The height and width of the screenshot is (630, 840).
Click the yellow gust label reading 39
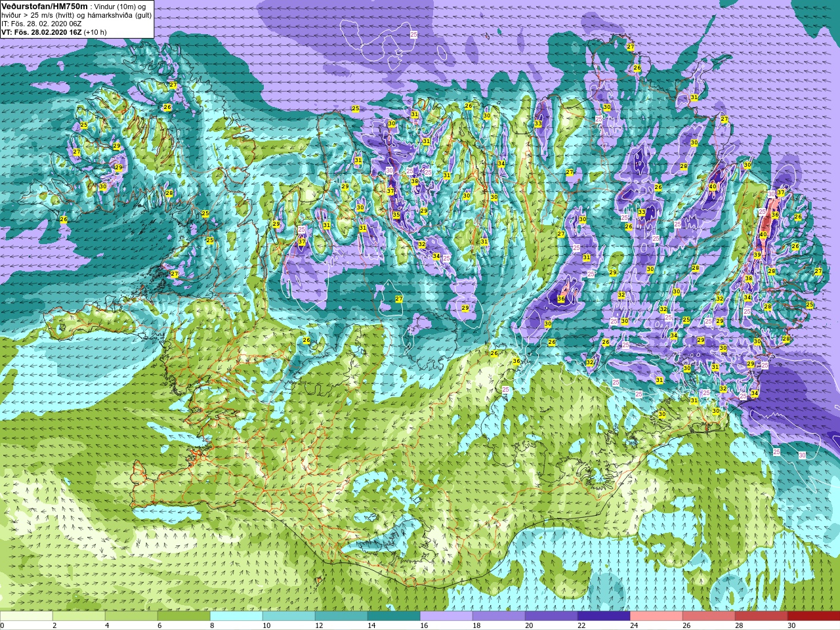pyautogui.click(x=757, y=255)
